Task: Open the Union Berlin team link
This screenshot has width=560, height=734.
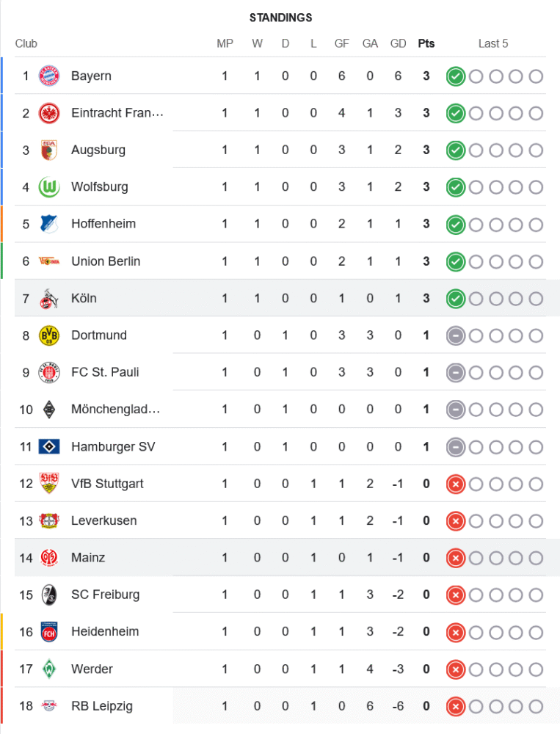Action: 106,261
